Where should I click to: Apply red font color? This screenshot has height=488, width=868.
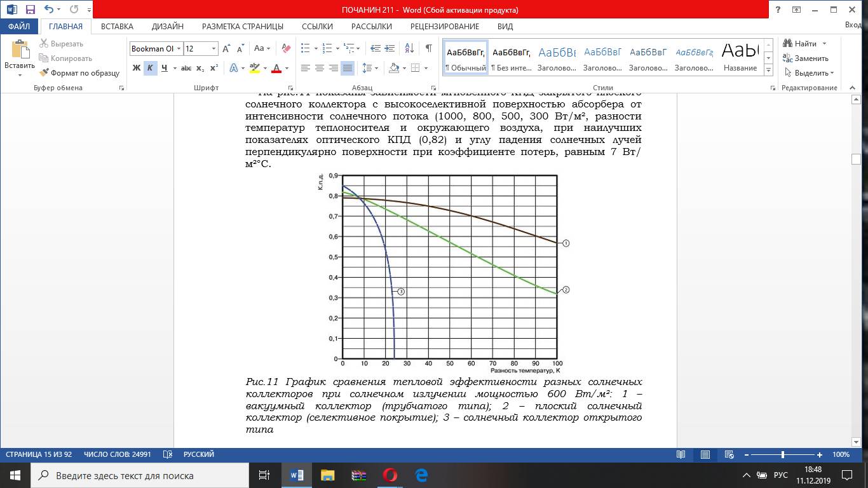276,68
